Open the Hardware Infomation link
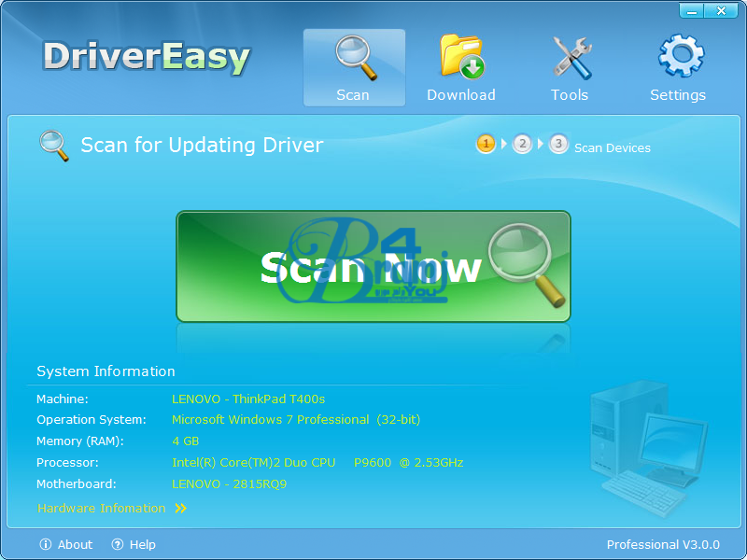 click(101, 509)
